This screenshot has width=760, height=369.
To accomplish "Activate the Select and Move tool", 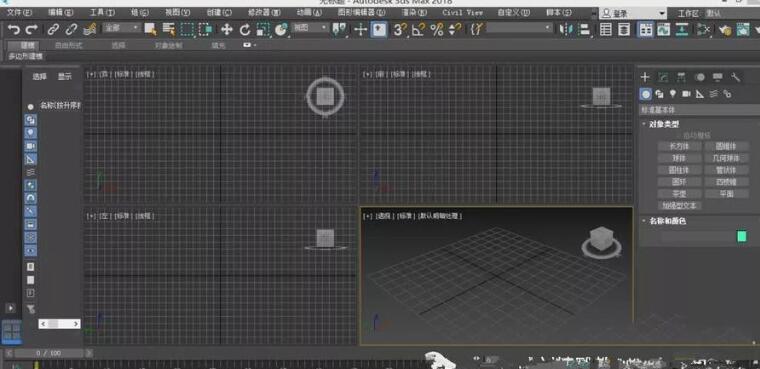I will point(226,30).
